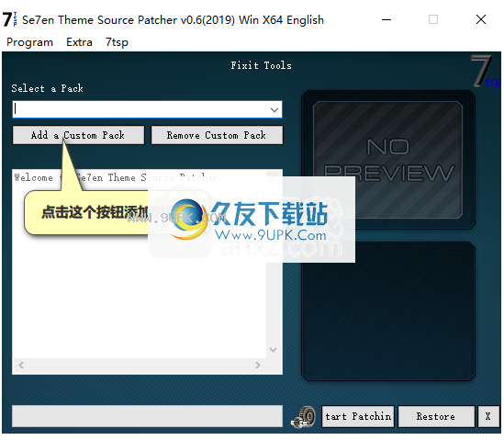Focus the Select a Pack combo box field
The image size is (504, 440).
pos(147,109)
